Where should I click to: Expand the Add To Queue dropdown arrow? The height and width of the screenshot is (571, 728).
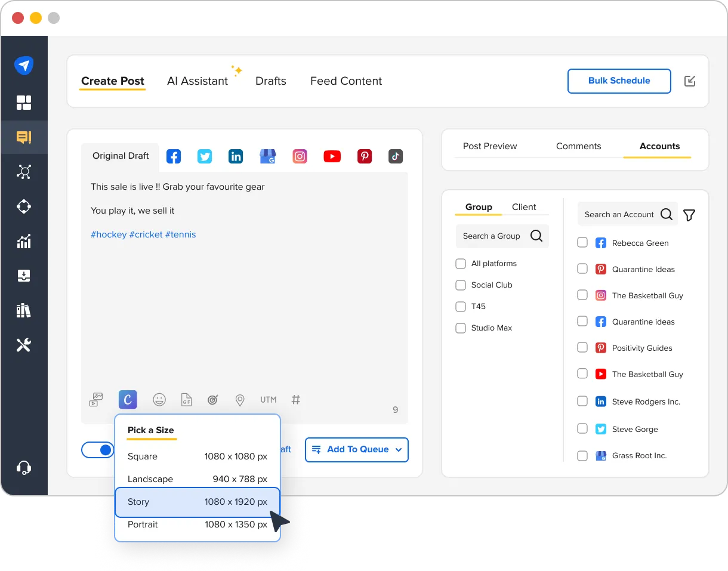[399, 450]
